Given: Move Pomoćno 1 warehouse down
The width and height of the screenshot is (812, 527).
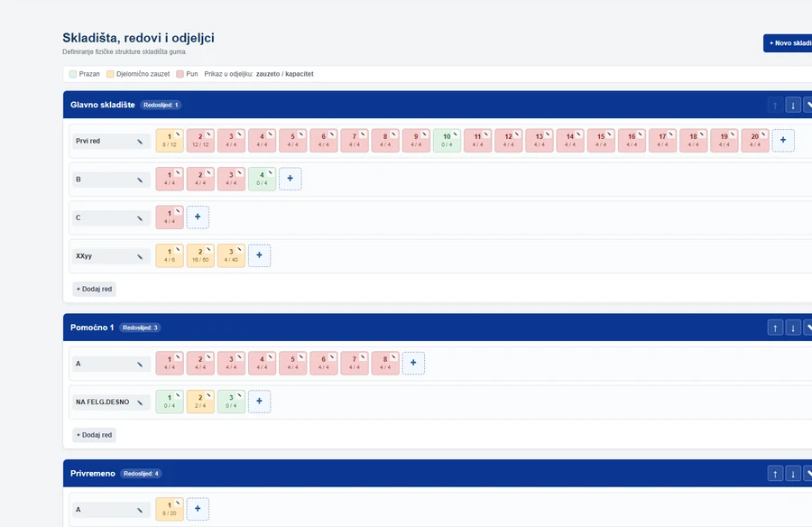Looking at the screenshot, I should pyautogui.click(x=793, y=328).
